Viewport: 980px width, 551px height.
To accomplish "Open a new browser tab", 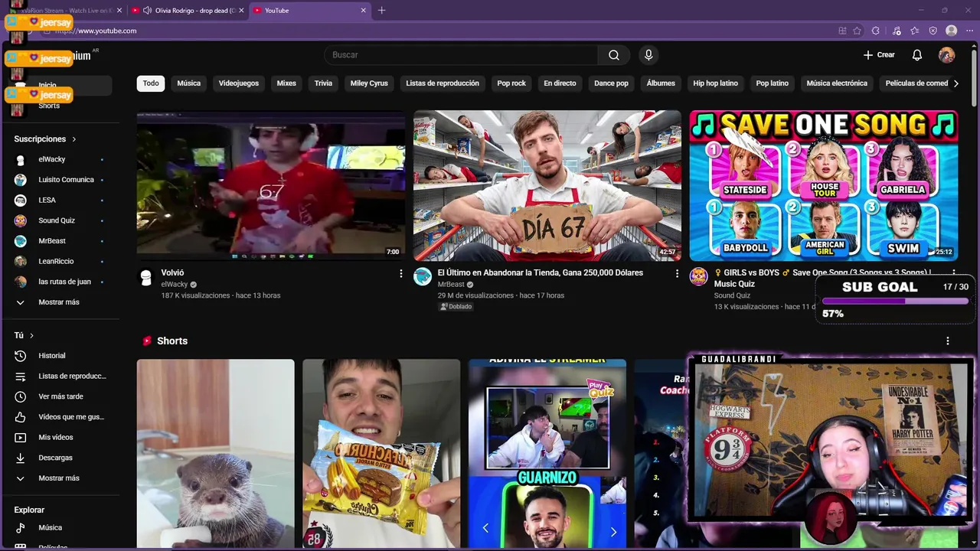I will coord(382,10).
